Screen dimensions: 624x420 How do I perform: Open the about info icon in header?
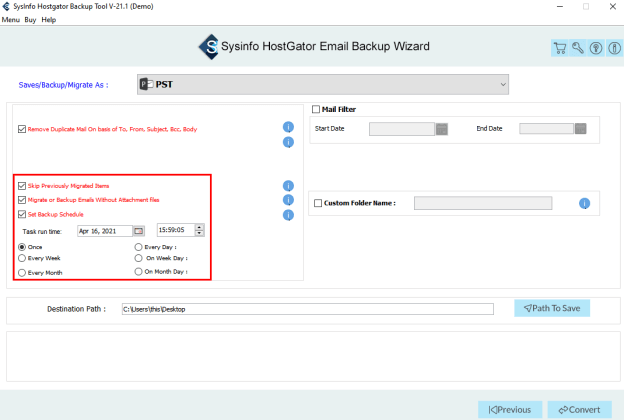click(614, 48)
